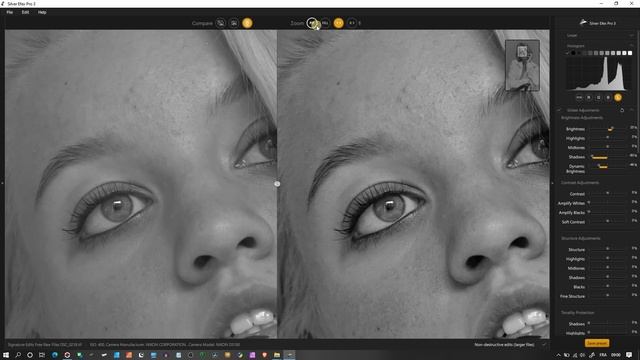This screenshot has width=640, height=360.
Task: Collapse the right adjustments panel arrow
Action: [x=552, y=183]
